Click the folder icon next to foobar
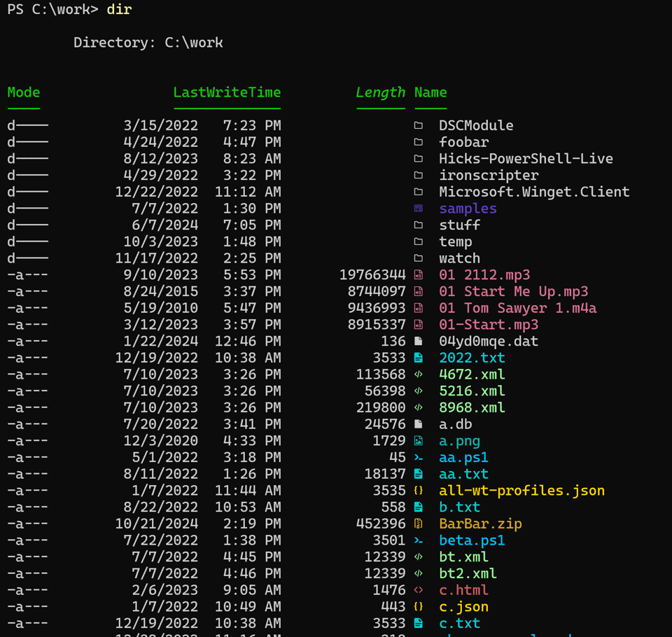672x637 pixels. [x=419, y=142]
